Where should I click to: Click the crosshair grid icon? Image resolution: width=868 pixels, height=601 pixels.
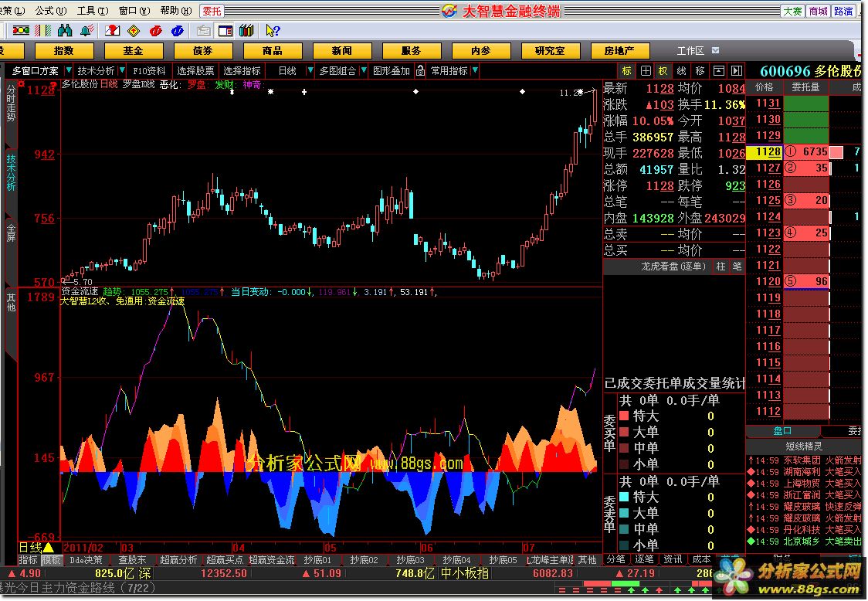point(646,70)
